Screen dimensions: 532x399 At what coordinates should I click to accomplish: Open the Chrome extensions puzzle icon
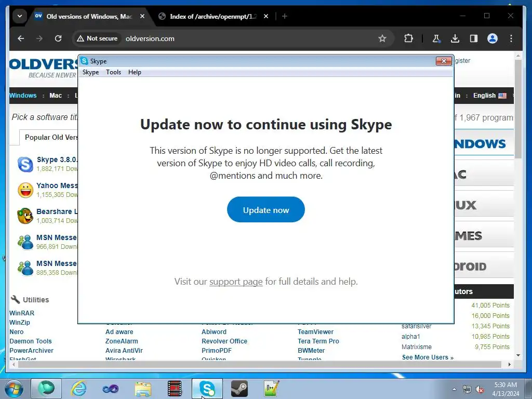click(x=408, y=38)
